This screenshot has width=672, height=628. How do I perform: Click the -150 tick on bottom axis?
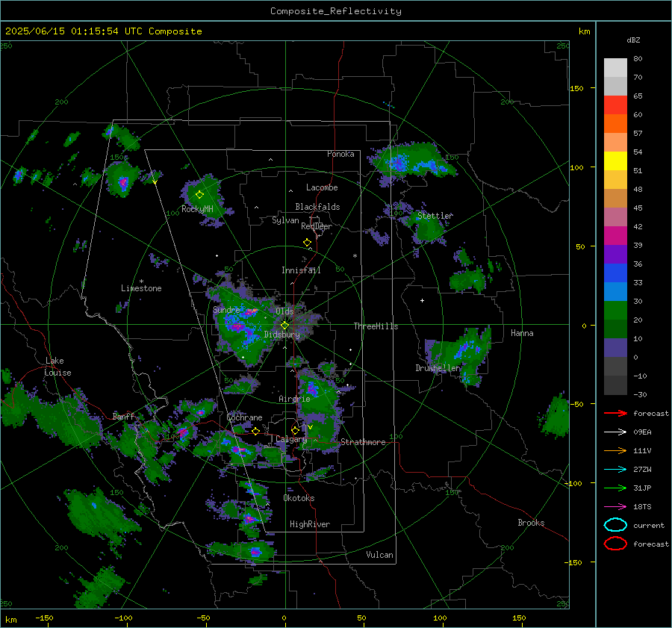tap(44, 618)
